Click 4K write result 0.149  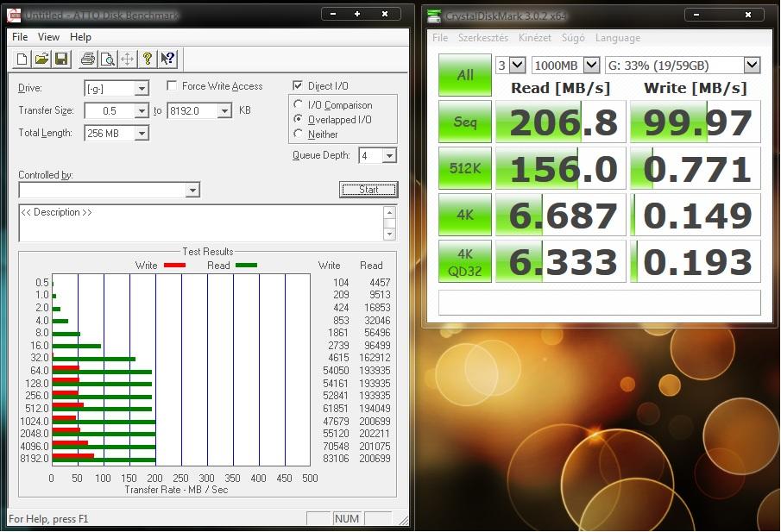coord(696,215)
